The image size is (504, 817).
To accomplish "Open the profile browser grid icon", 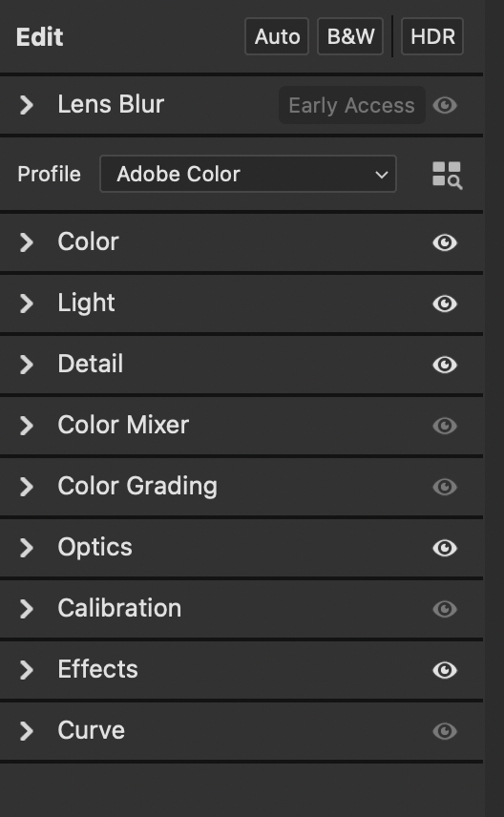I will (x=447, y=175).
